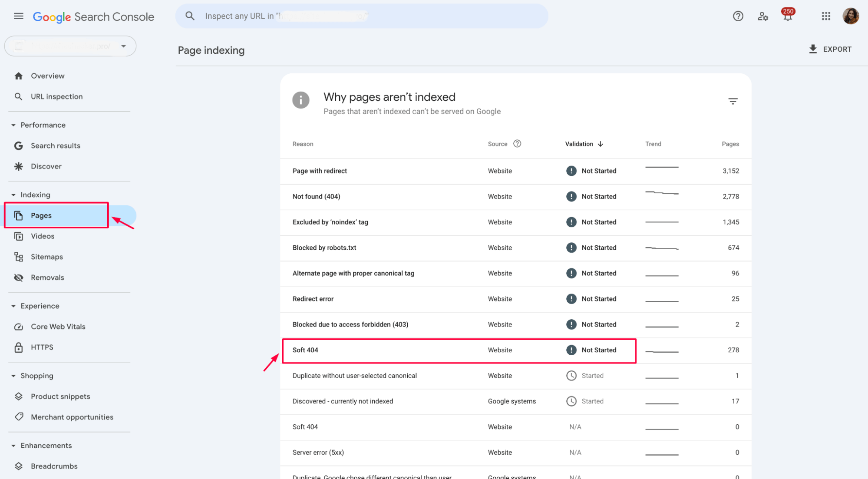Open the Search results report
868x479 pixels.
click(56, 145)
